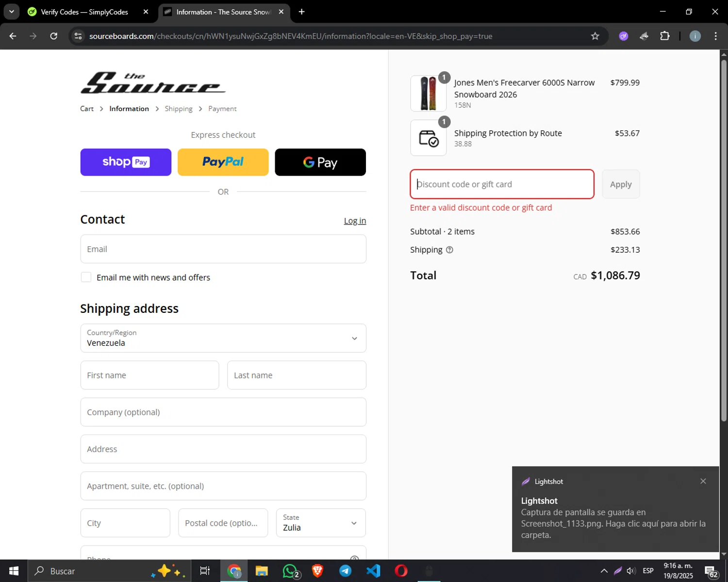728x582 pixels.
Task: View site information icon in address bar
Action: (x=78, y=36)
